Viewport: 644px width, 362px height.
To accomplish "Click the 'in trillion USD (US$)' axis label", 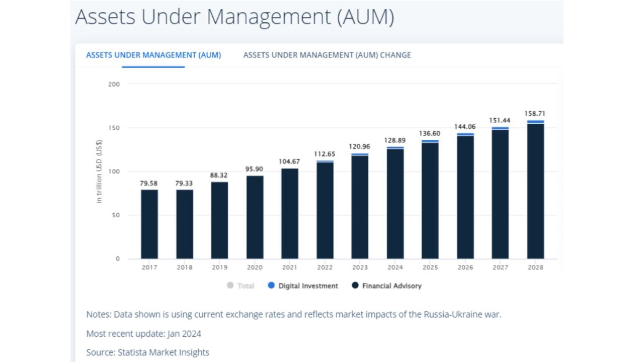I will pyautogui.click(x=99, y=171).
